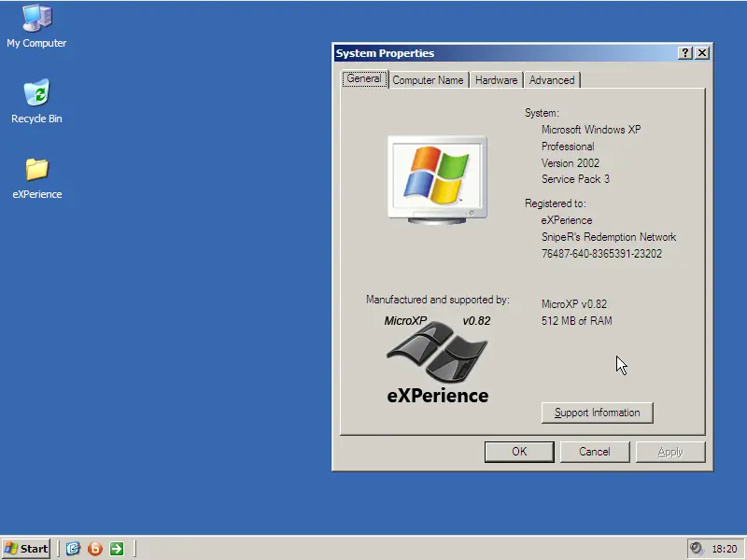This screenshot has height=560, width=747.
Task: Click the 'System:' label
Action: tap(542, 113)
